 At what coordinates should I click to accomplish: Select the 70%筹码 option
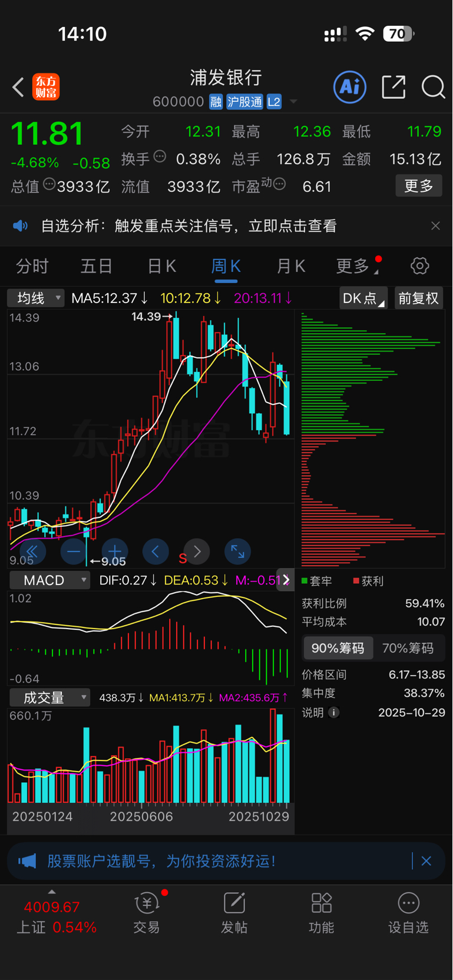click(x=408, y=648)
